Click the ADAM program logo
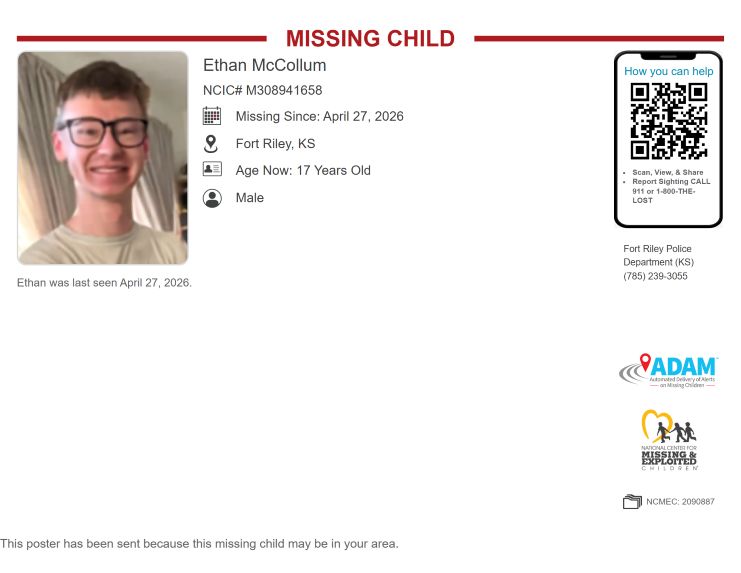The width and height of the screenshot is (741, 573). pos(669,371)
